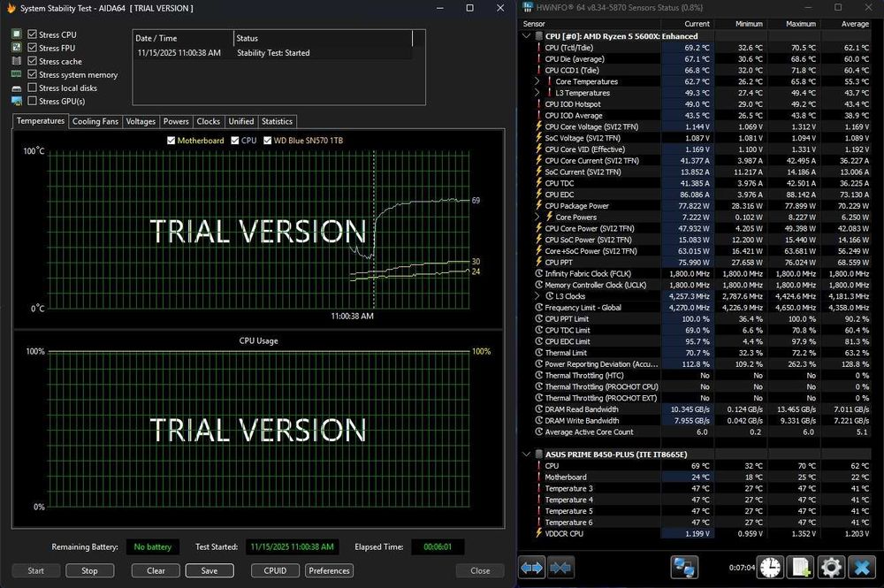Toggle the WD Blue SN570 1TB graph legend
884x588 pixels.
267,141
